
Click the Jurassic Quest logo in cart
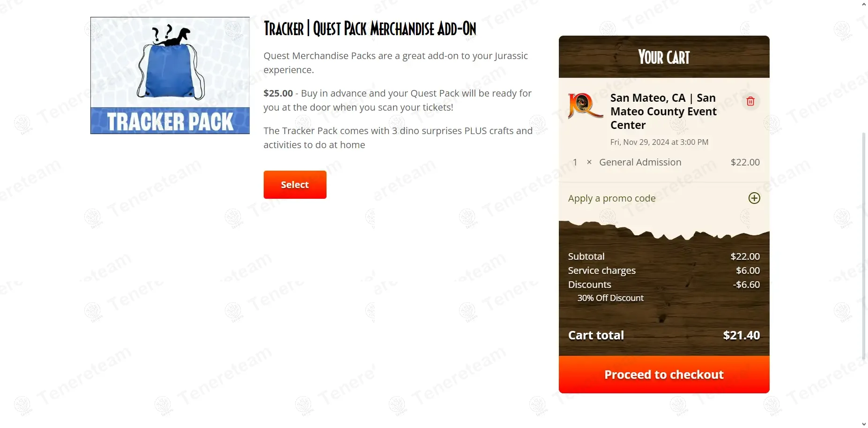tap(585, 105)
